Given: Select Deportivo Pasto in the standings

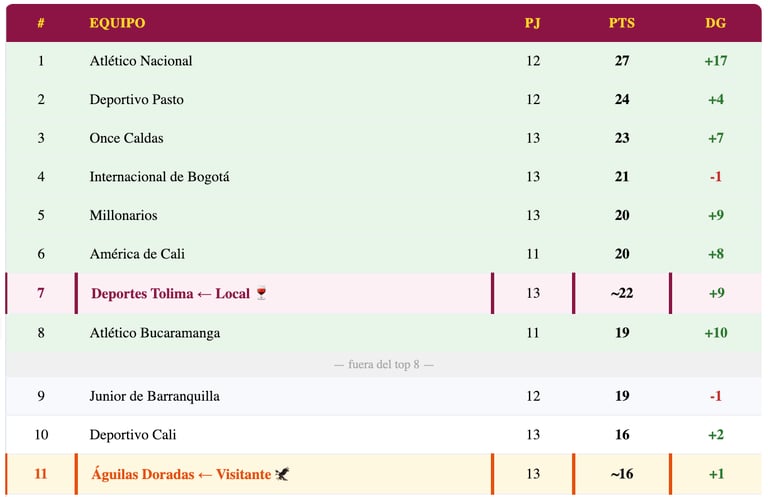Looking at the screenshot, I should [x=136, y=100].
